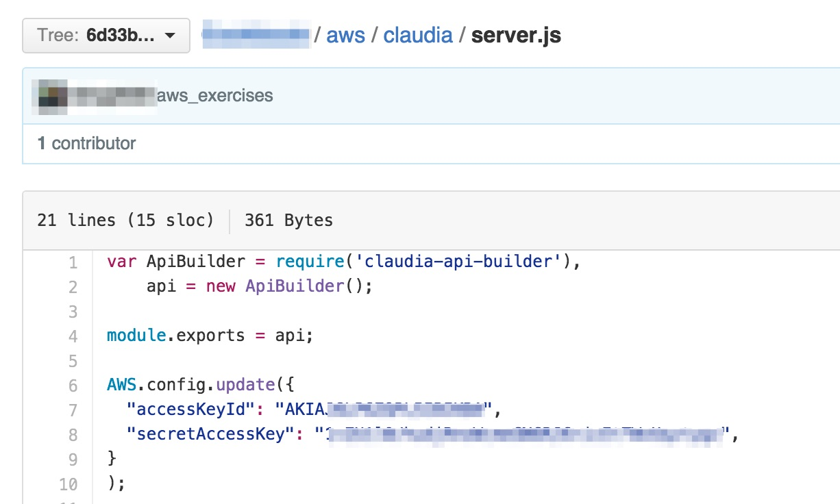The image size is (840, 504).
Task: Show the 1 contributor list
Action: point(86,143)
